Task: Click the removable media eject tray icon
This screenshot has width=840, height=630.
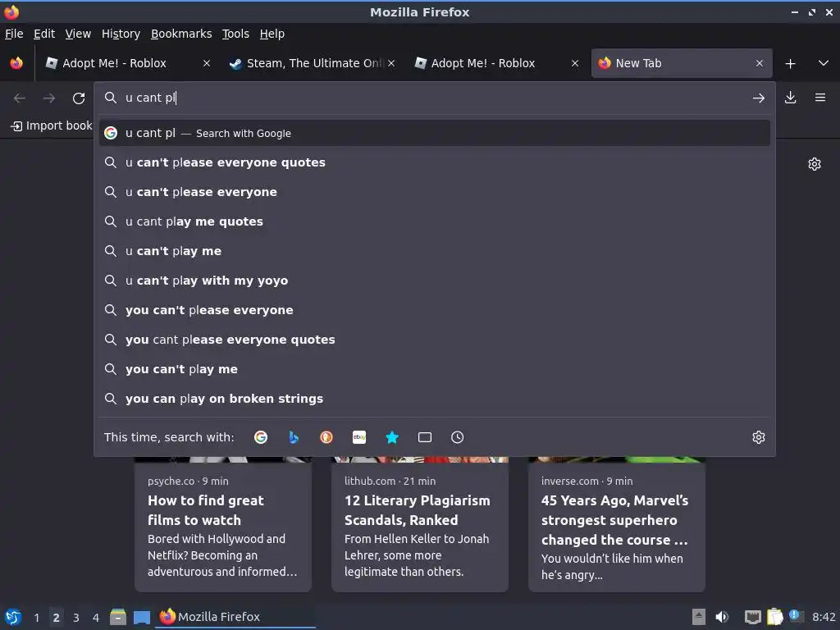Action: [x=699, y=617]
